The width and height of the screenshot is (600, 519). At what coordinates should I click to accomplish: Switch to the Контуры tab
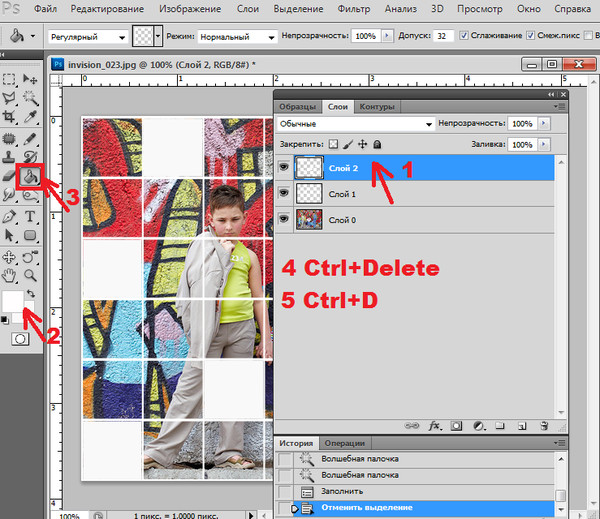coord(377,107)
